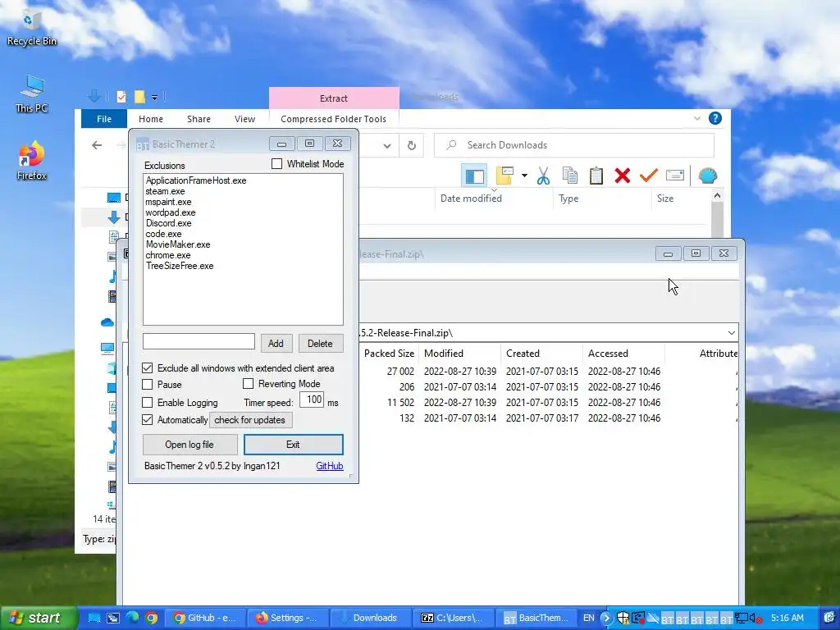Image resolution: width=840 pixels, height=630 pixels.
Task: Launch the Firefox desktop shortcut
Action: click(x=31, y=161)
